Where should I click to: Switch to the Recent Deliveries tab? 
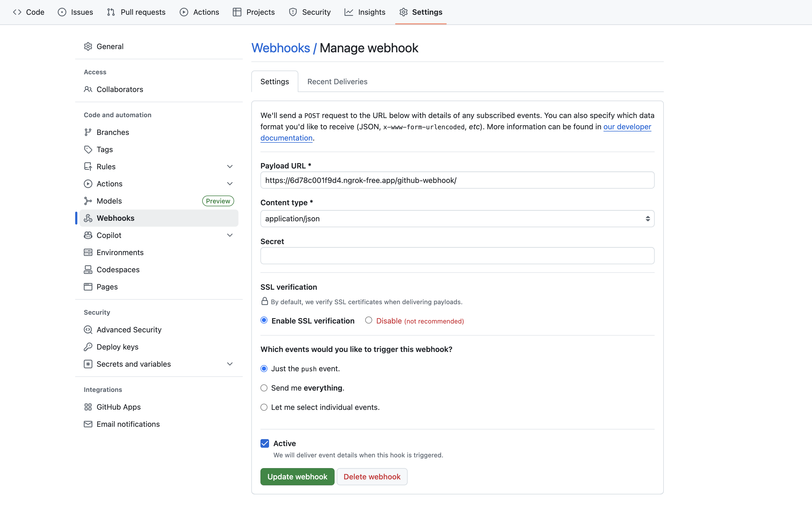click(x=337, y=82)
